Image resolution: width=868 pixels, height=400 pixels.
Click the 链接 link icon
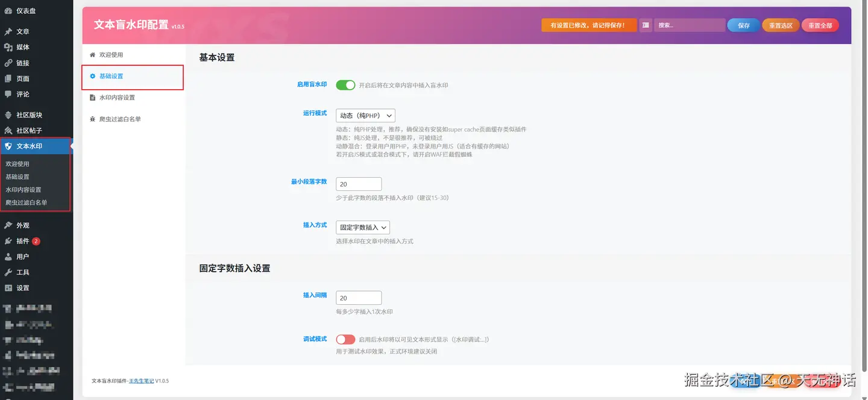(x=8, y=63)
